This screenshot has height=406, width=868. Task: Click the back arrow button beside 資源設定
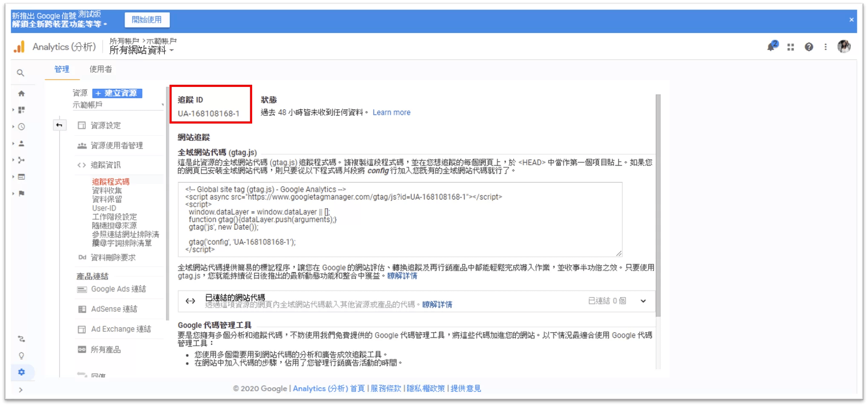pos(59,125)
